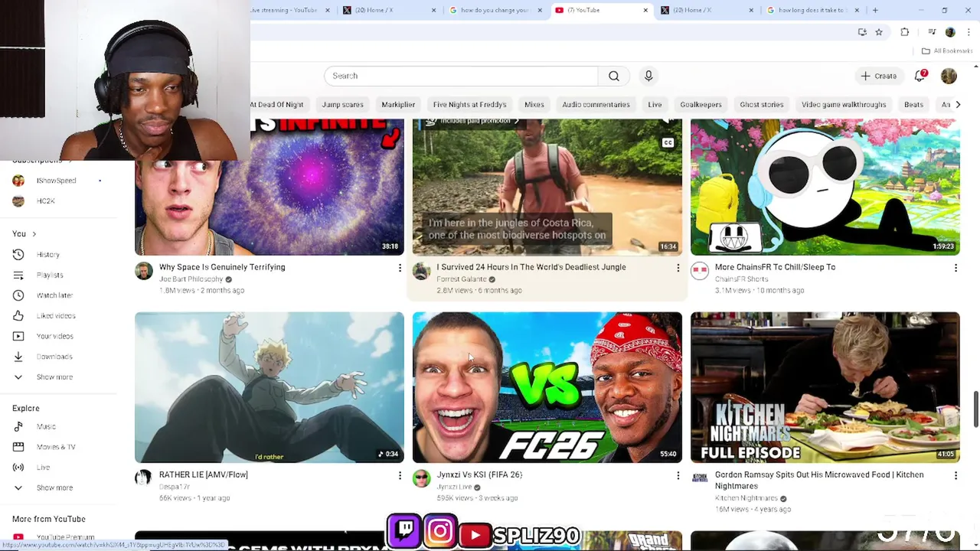Open options for Deadliest Jungle video
The width and height of the screenshot is (980, 551).
(x=678, y=268)
